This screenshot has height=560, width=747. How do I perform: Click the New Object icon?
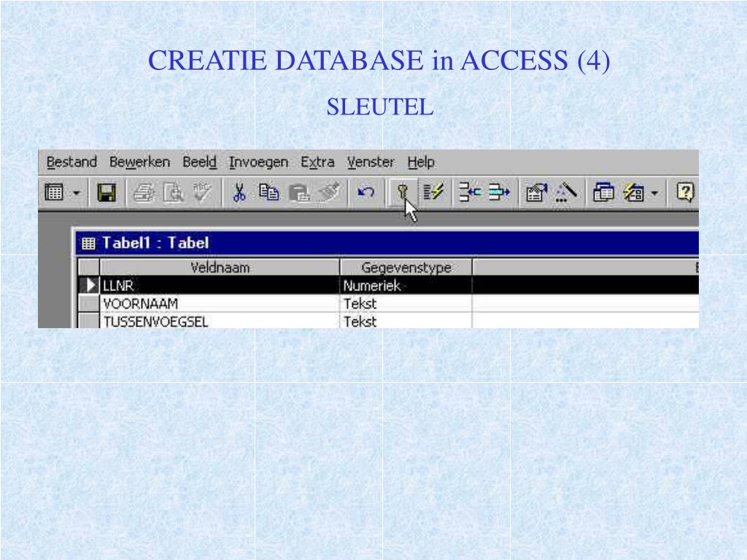tap(634, 192)
